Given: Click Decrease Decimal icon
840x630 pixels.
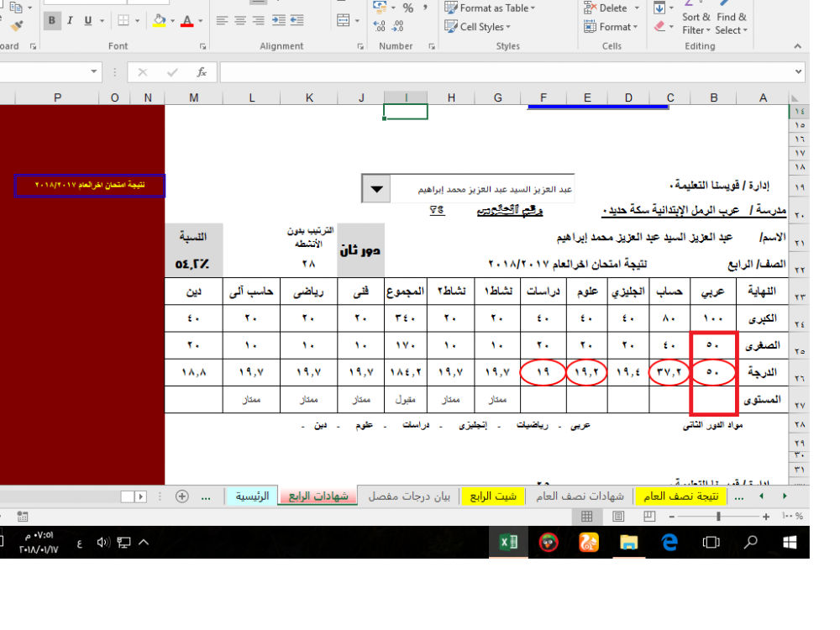Looking at the screenshot, I should (397, 26).
